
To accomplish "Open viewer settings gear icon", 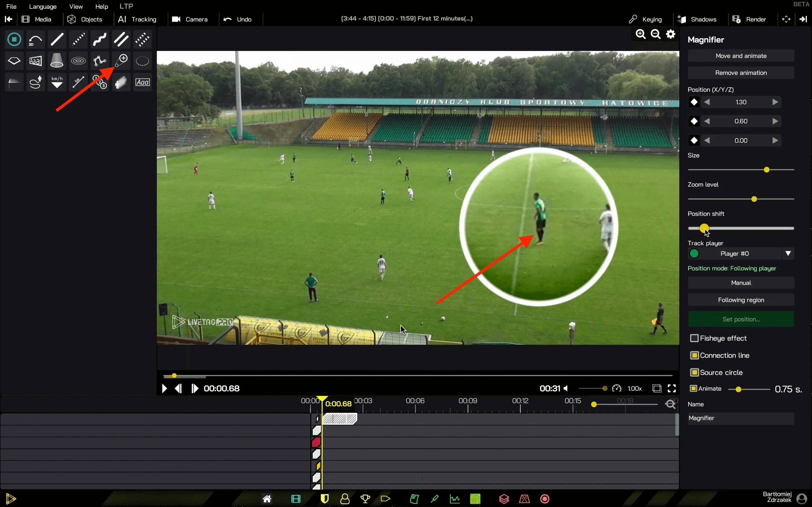I will (670, 34).
